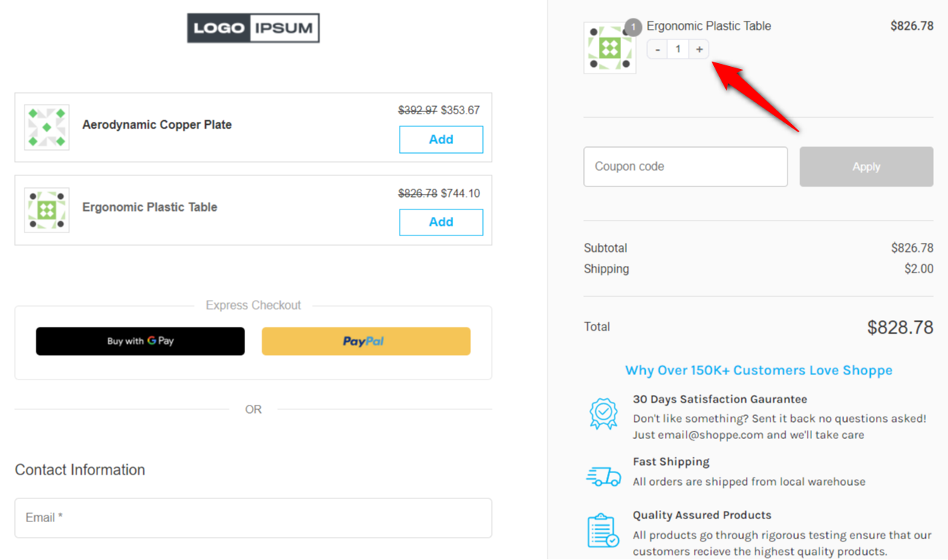The height and width of the screenshot is (560, 948).
Task: Click the Total amount $828.78
Action: click(x=900, y=327)
